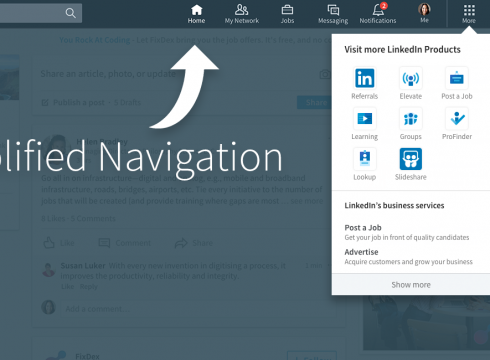
Task: Click the Post a Job briefcase icon
Action: click(457, 78)
